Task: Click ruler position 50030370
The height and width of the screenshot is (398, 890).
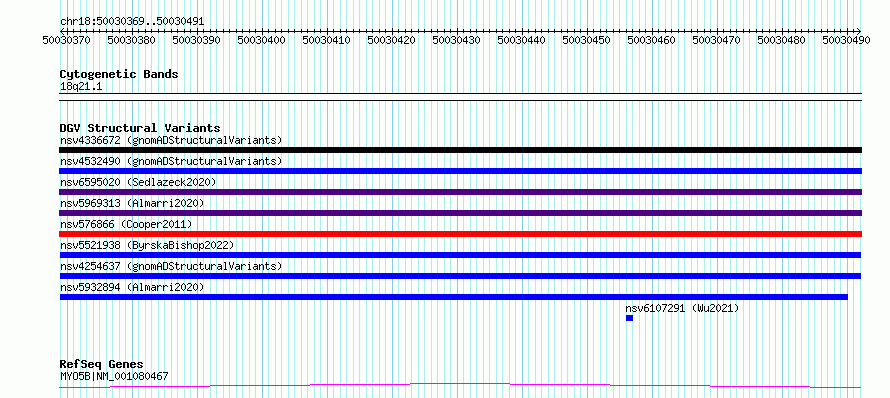Action: tap(67, 40)
